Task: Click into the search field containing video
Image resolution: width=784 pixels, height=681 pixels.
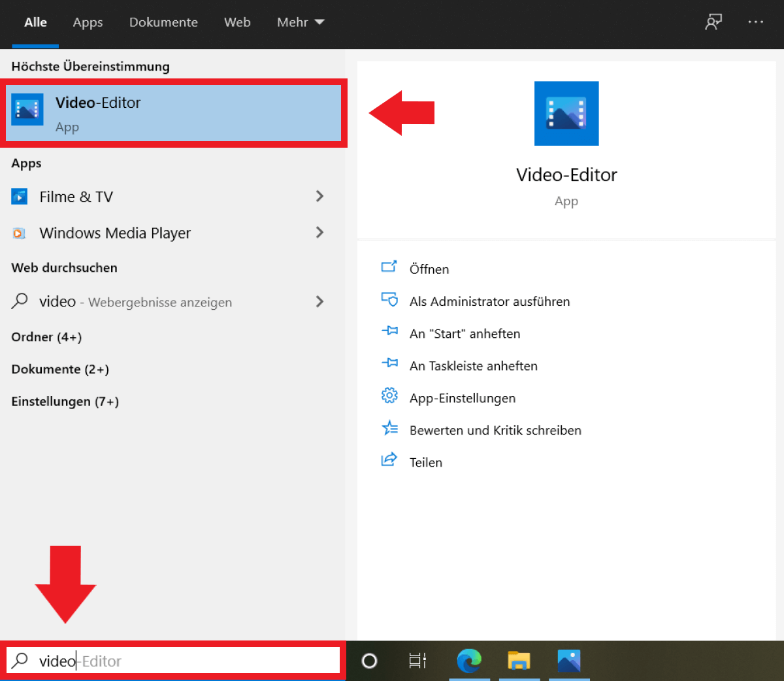Action: [173, 660]
